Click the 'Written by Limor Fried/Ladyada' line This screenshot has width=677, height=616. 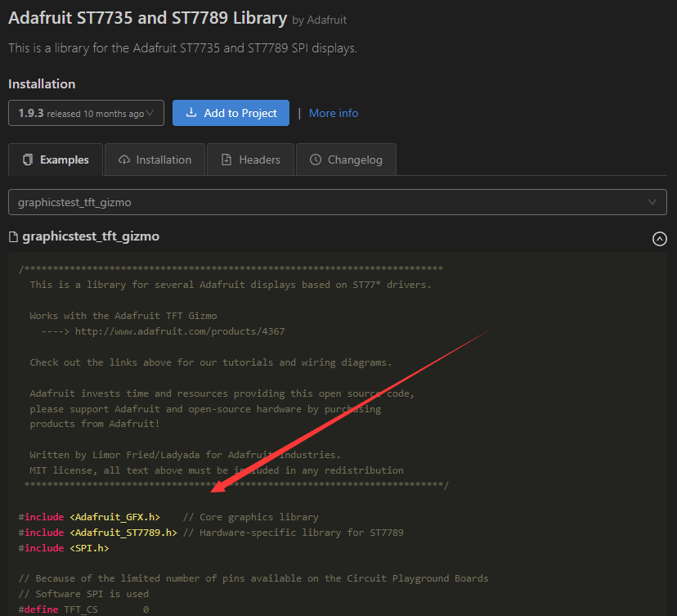[186, 455]
